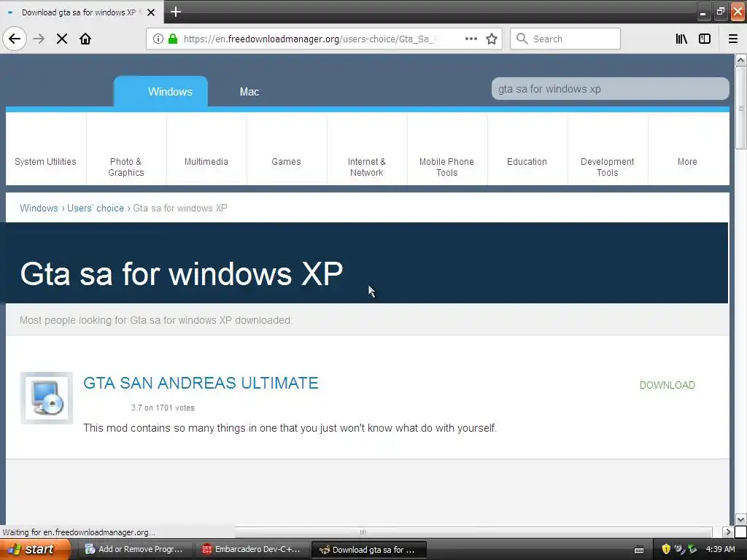Close the Download gta sa tab
Screen dimensions: 747x560
[x=151, y=12]
